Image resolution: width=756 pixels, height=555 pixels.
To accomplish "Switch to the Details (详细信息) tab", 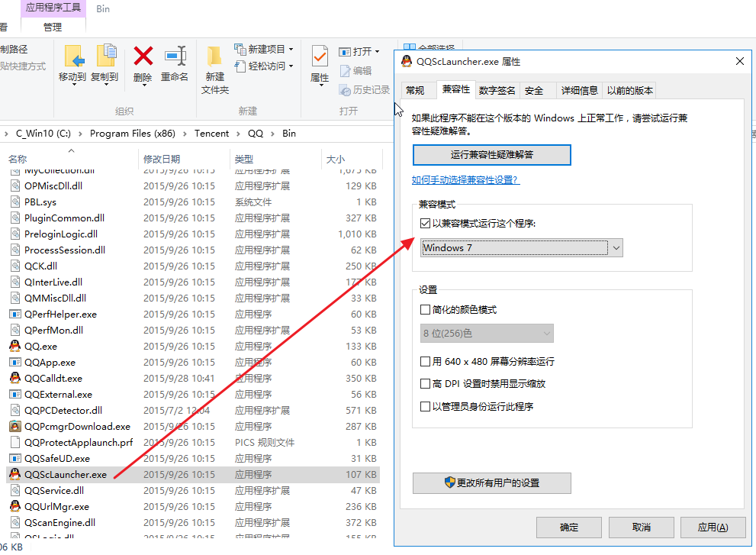I will pos(580,90).
